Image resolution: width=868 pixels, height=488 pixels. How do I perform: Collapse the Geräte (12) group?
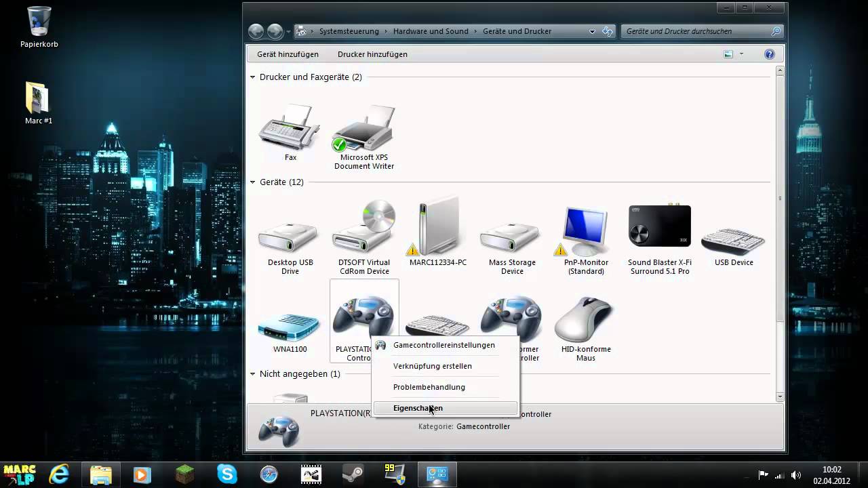coord(253,182)
